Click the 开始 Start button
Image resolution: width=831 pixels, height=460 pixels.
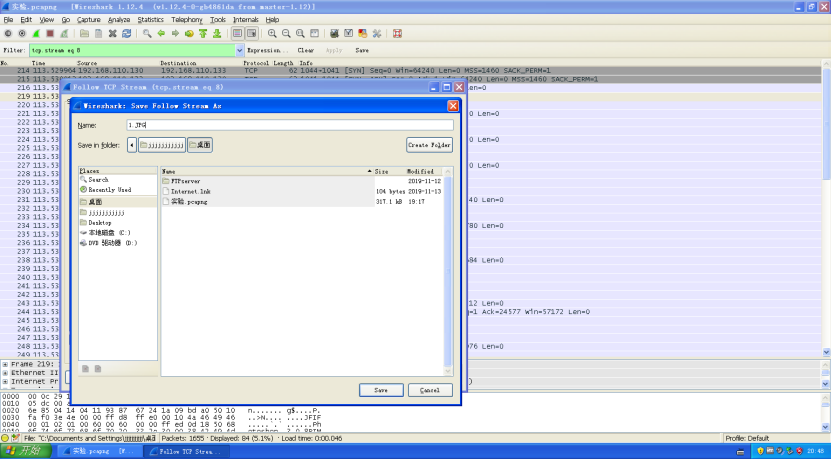(x=25, y=451)
